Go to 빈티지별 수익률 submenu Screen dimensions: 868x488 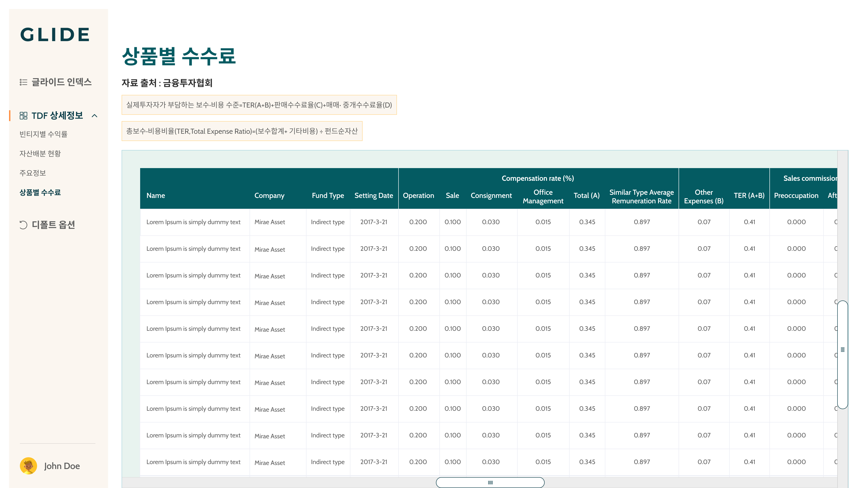[43, 134]
